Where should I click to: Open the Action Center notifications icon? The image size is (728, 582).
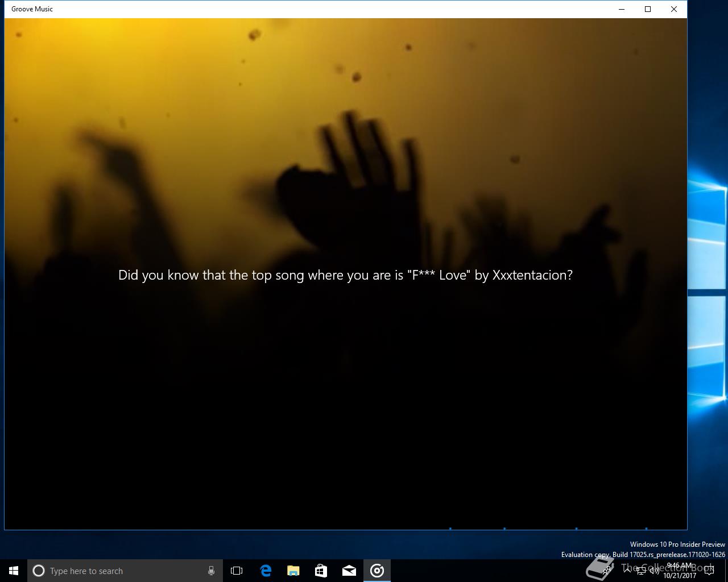click(709, 571)
